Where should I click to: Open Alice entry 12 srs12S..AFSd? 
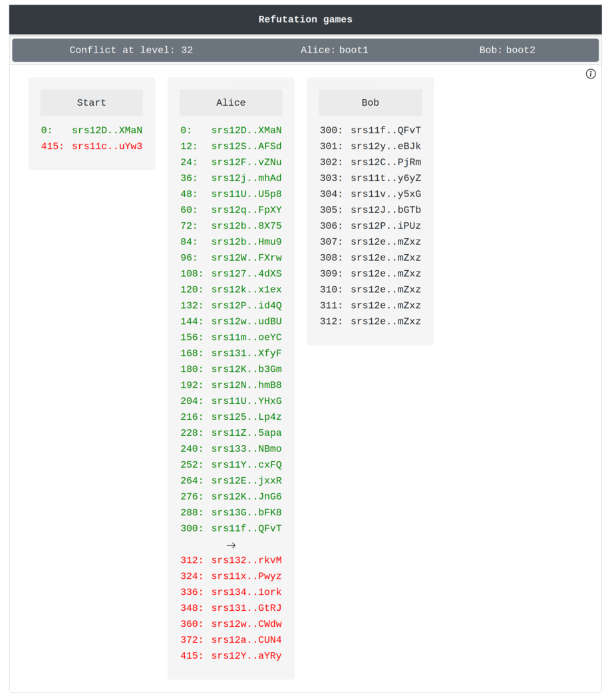(246, 146)
